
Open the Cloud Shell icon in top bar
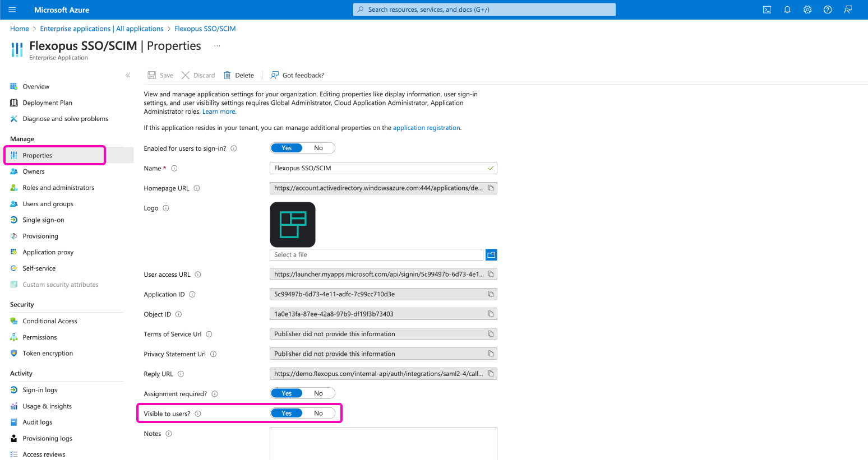point(767,10)
